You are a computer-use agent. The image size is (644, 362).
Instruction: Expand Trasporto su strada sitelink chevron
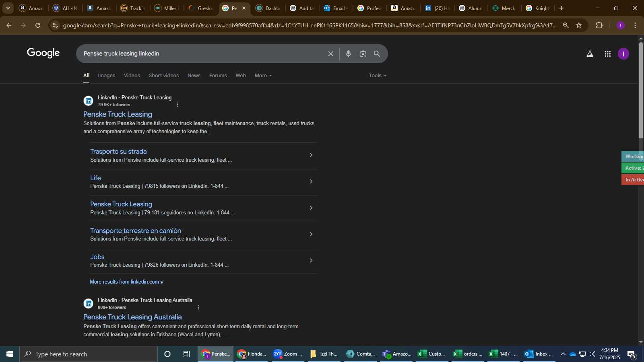(311, 155)
